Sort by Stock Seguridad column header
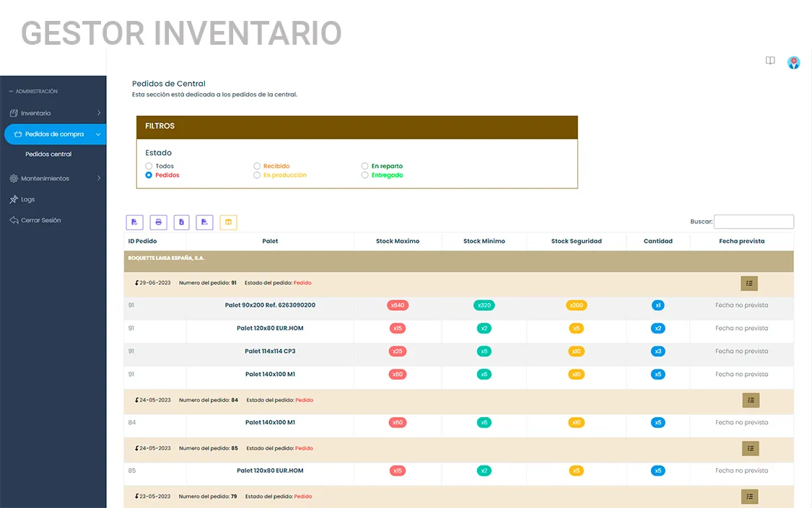Image resolution: width=812 pixels, height=508 pixels. 577,241
